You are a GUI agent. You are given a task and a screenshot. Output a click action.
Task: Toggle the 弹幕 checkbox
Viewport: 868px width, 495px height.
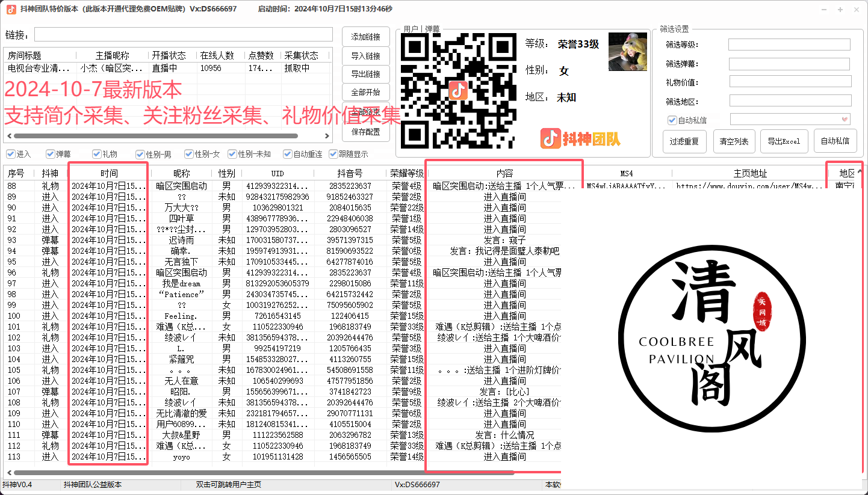tap(50, 154)
